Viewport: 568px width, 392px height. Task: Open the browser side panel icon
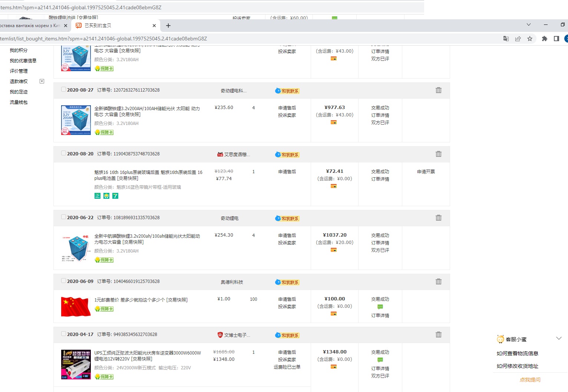(556, 39)
